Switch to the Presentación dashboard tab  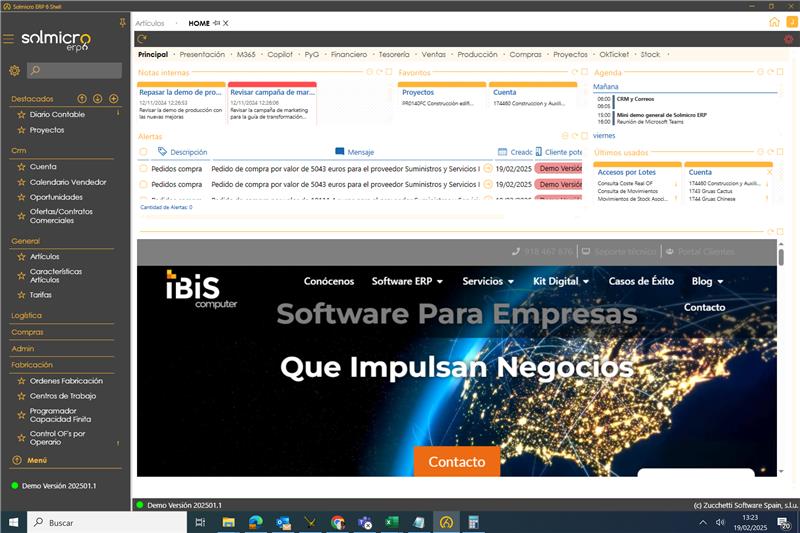click(202, 54)
